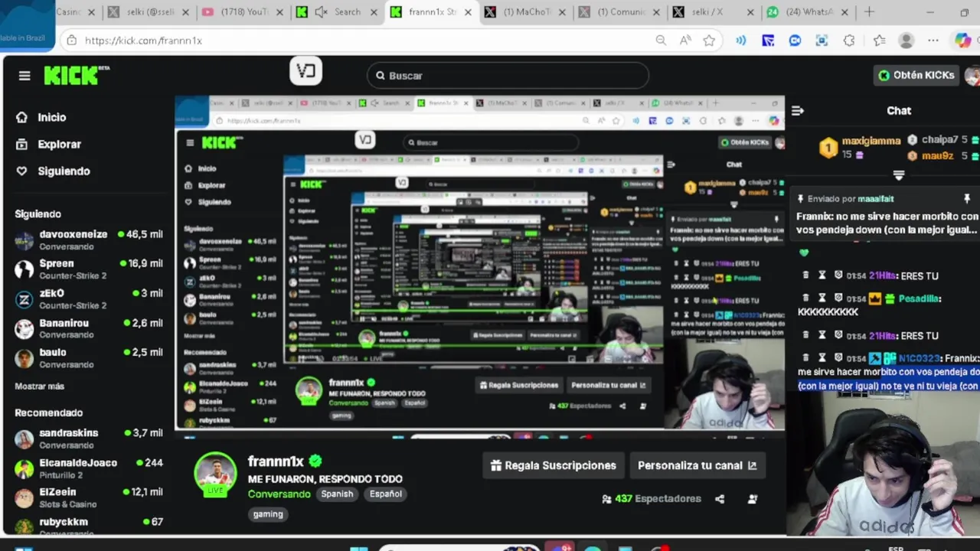The height and width of the screenshot is (551, 980).
Task: Open the hamburger menu beside the KICK logo
Action: 24,76
